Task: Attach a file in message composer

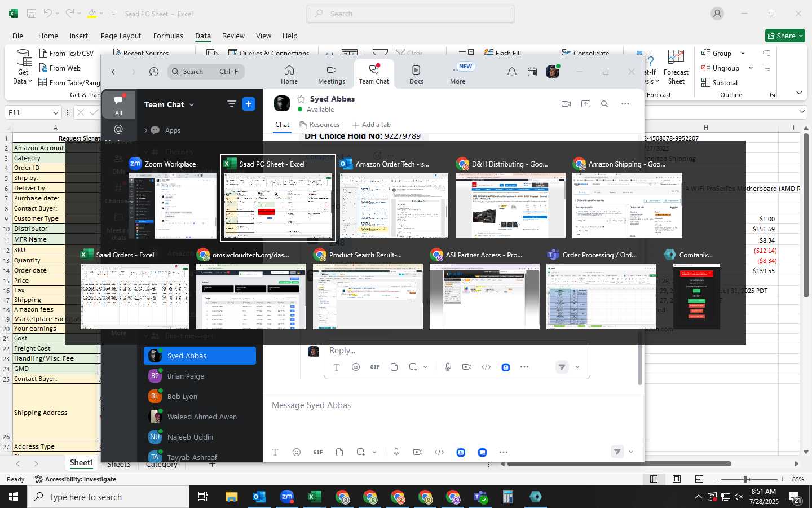Action: point(339,452)
